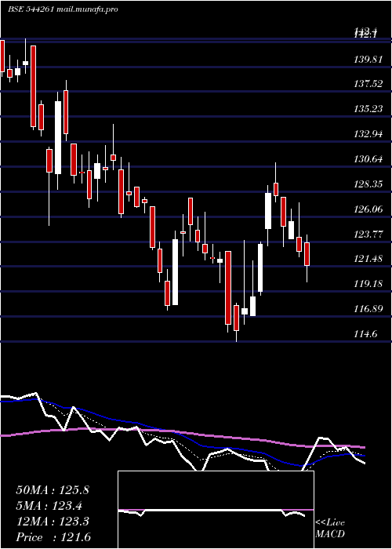Click the 'BSE 544261 mail.munafa.pro' chart title
Image resolution: width=392 pixels, height=549 pixels.
(63, 9)
